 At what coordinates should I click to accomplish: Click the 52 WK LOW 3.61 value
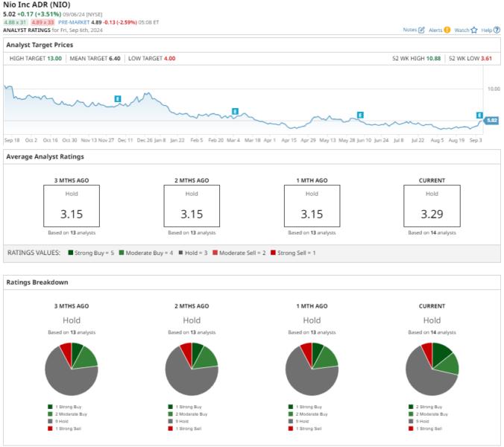click(488, 57)
